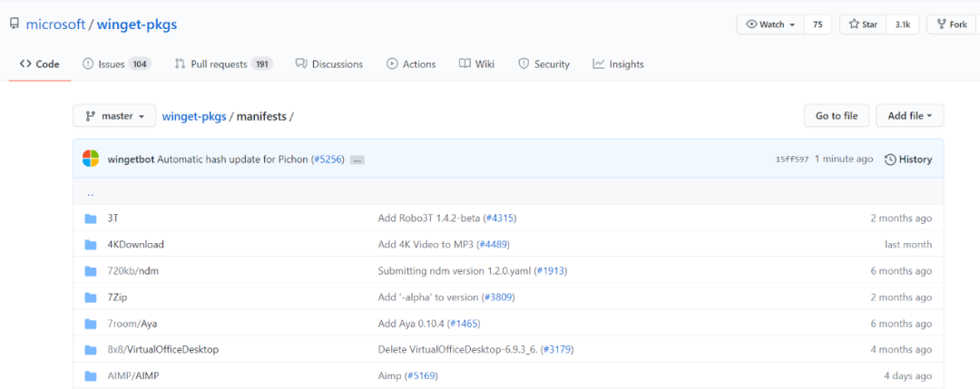
Task: Open the 4KDownload folder icon
Action: (x=91, y=245)
